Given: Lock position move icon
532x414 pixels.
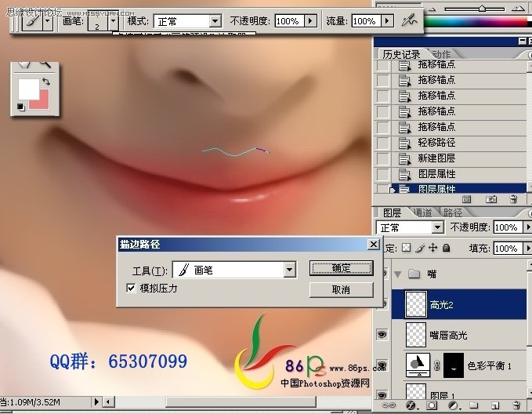Looking at the screenshot, I should coord(433,248).
